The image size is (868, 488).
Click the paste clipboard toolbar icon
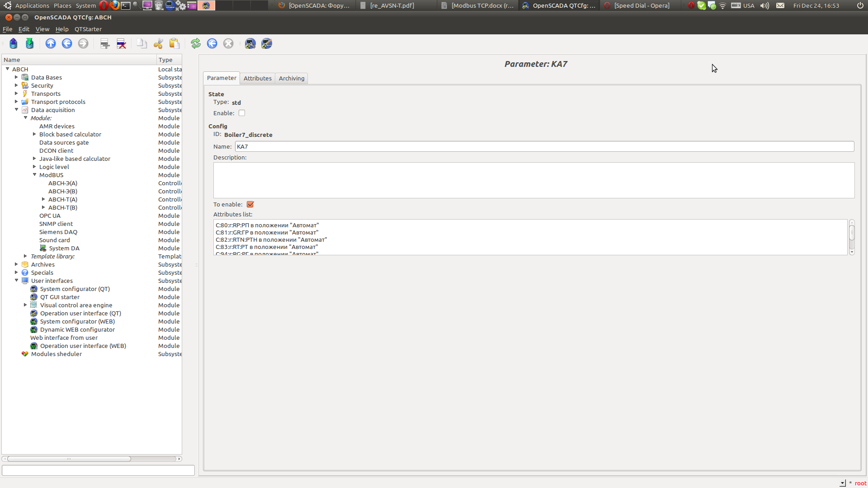point(175,43)
